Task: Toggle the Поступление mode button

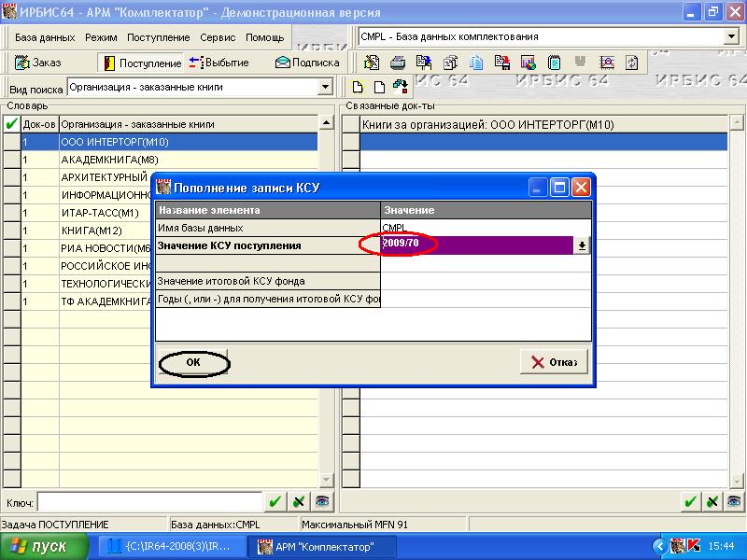Action: (142, 63)
